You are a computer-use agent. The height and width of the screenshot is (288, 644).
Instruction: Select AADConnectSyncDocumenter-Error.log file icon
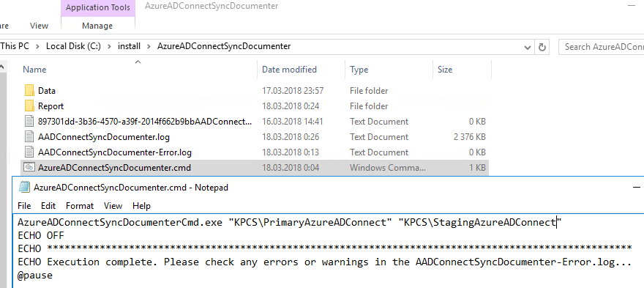pyautogui.click(x=29, y=152)
